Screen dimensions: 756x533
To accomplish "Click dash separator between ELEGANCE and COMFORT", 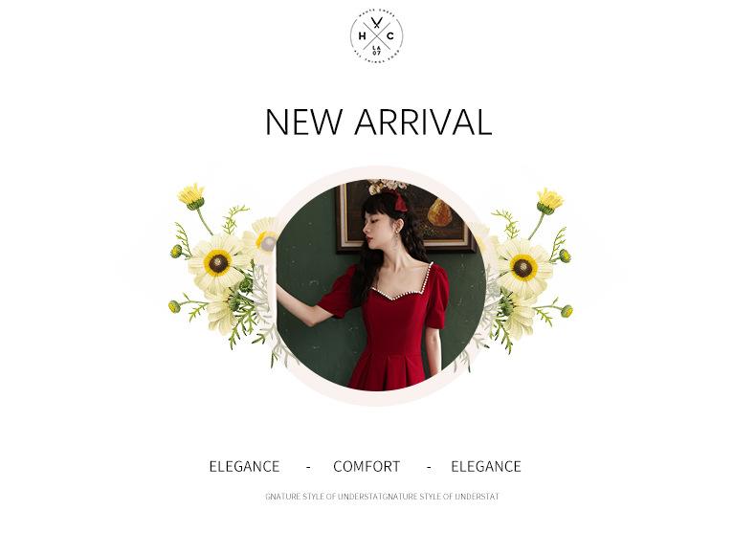I will pyautogui.click(x=308, y=467).
